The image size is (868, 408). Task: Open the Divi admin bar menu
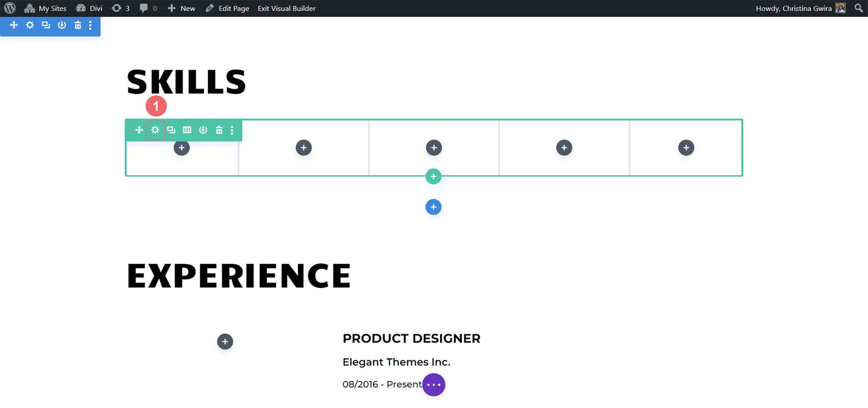coord(90,8)
